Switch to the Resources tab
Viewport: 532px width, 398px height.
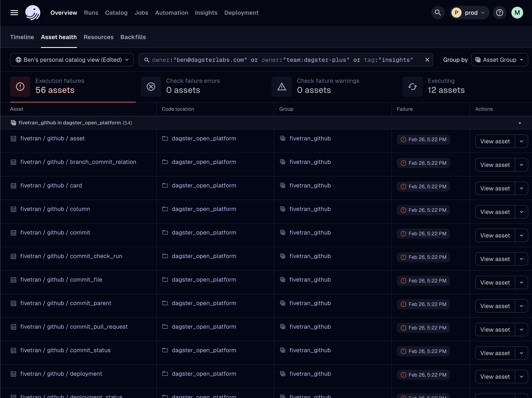(x=99, y=37)
